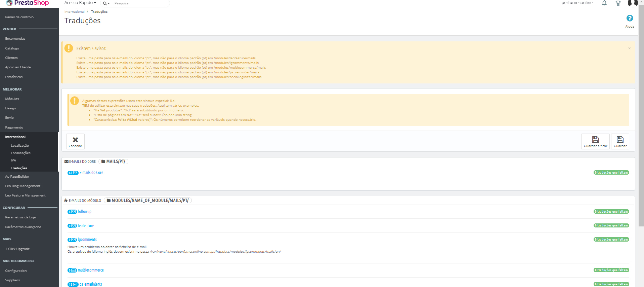Click the followup envelope badge icon

(x=72, y=212)
